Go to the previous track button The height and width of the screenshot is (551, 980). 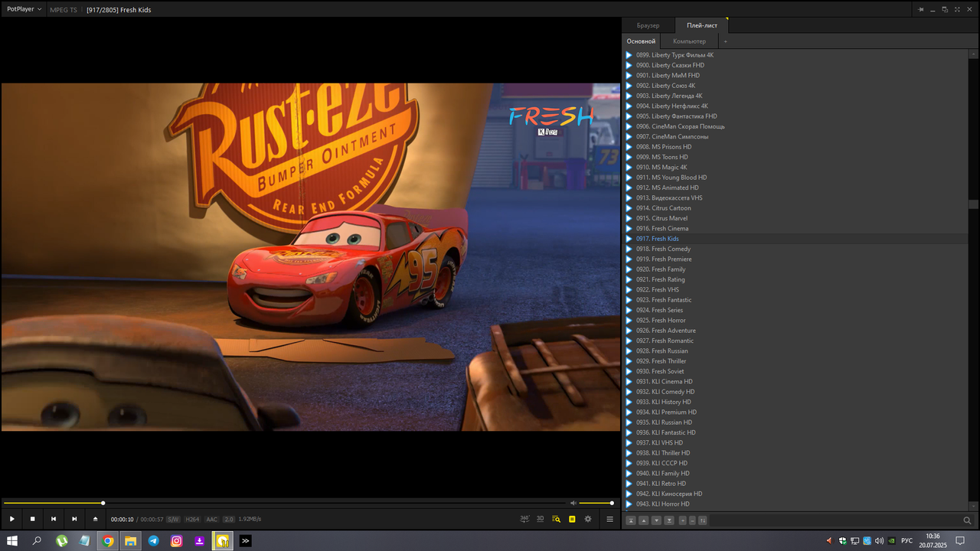pyautogui.click(x=54, y=519)
